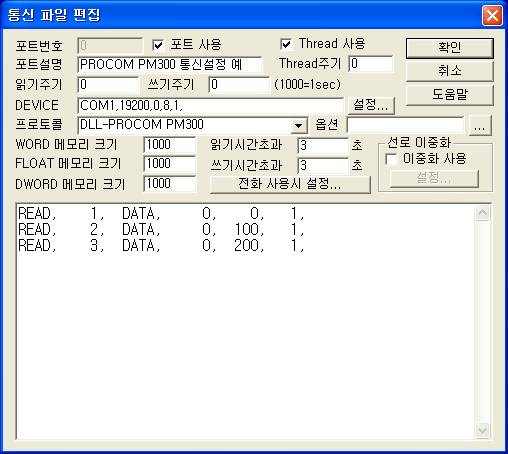Click the 확인 button
Image resolution: width=508 pixels, height=454 pixels.
coord(449,48)
